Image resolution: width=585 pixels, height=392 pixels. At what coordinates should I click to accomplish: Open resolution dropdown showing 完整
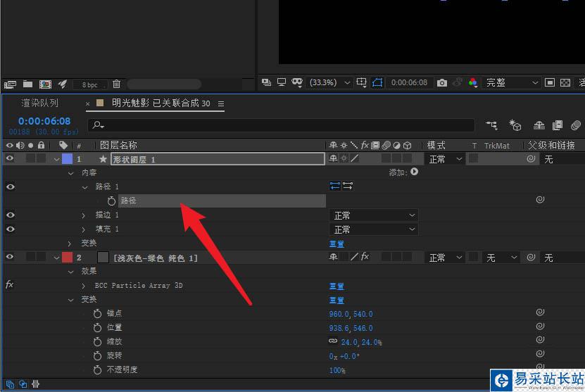511,82
